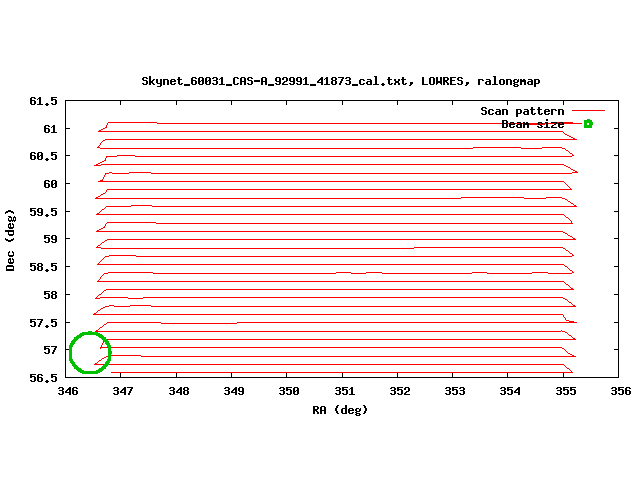
Task: Click the 356 RA axis tick label
Action: 620,391
